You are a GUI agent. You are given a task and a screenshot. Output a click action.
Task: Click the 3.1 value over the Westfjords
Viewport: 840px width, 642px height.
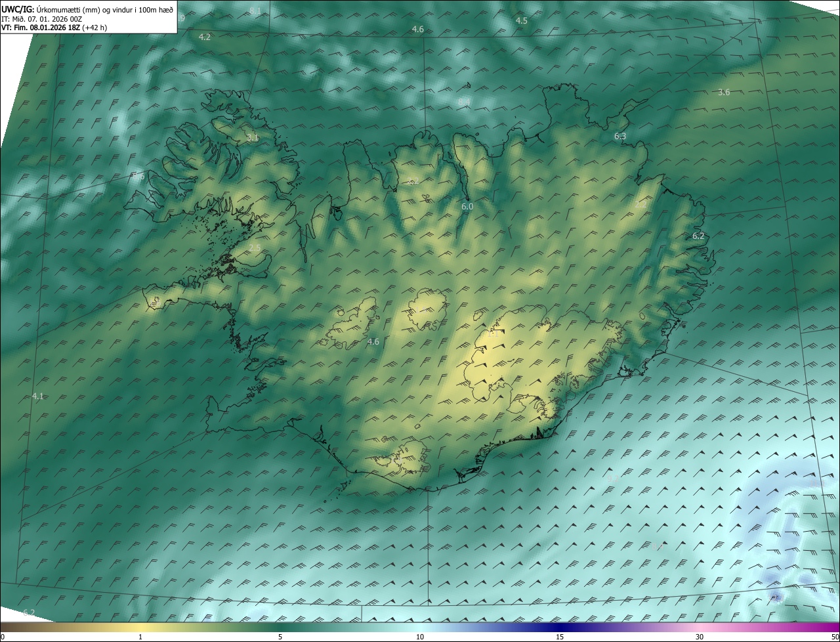tap(253, 138)
